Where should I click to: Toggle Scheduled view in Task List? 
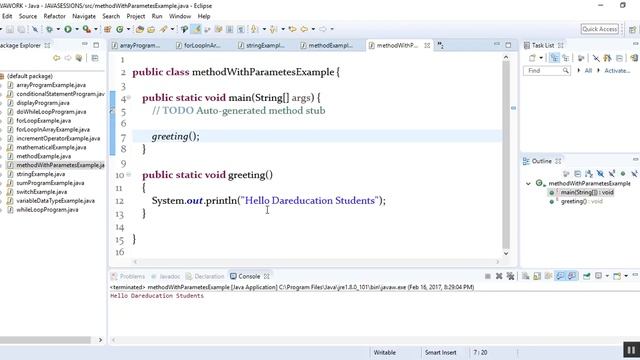[x=565, y=58]
